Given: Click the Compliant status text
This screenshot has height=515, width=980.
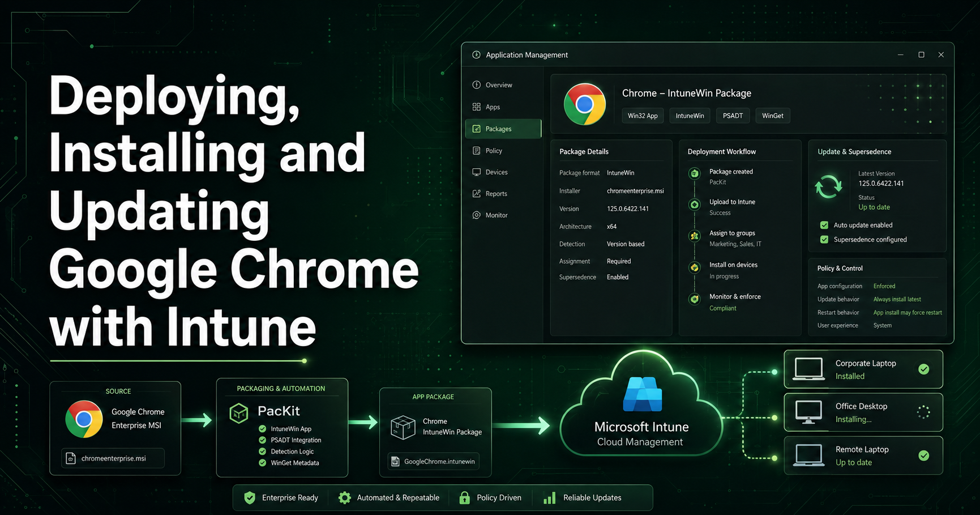Looking at the screenshot, I should [x=723, y=308].
